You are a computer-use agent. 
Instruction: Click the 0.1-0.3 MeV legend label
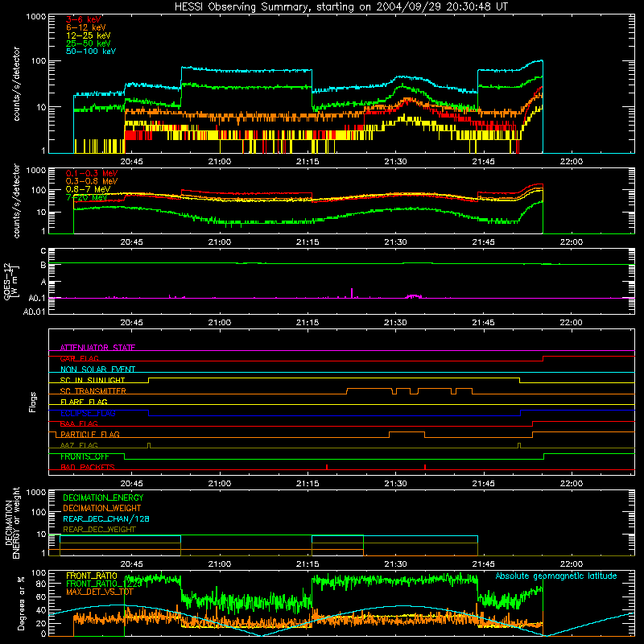click(x=92, y=173)
